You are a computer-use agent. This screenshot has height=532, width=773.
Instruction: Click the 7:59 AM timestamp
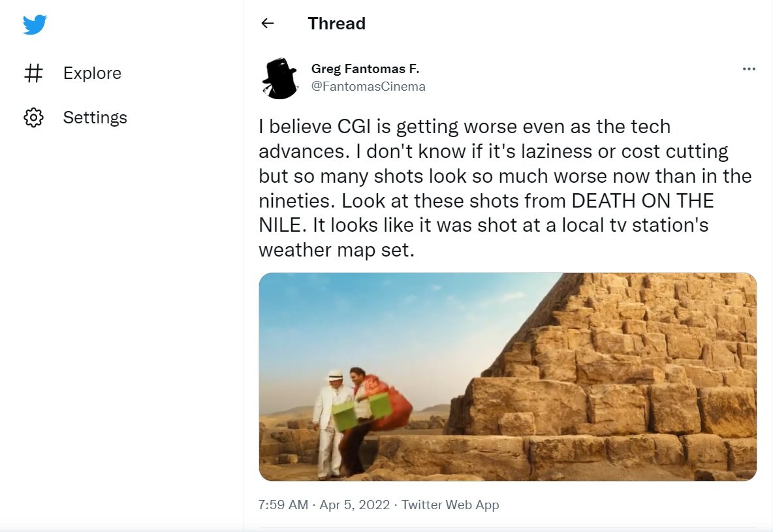(x=283, y=505)
